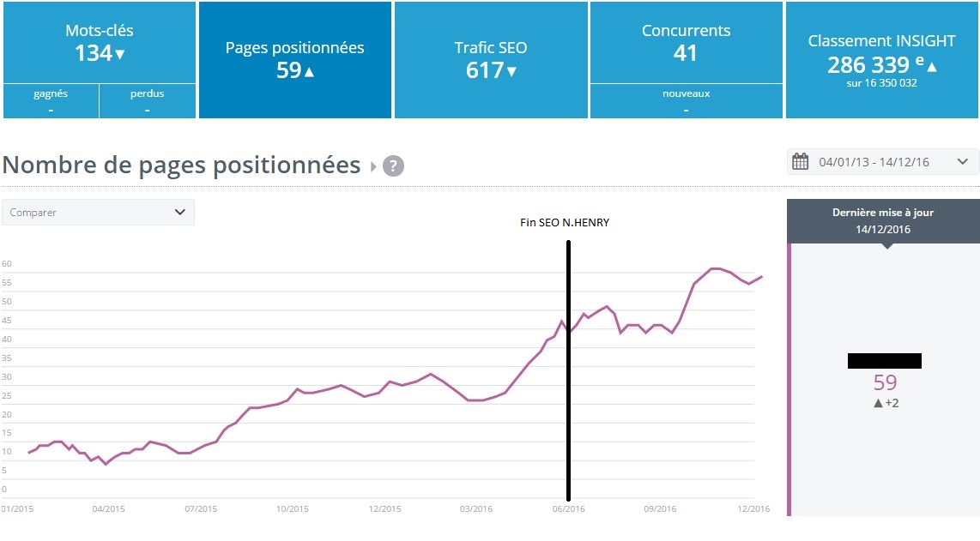Open the Comparer dropdown

tap(98, 212)
